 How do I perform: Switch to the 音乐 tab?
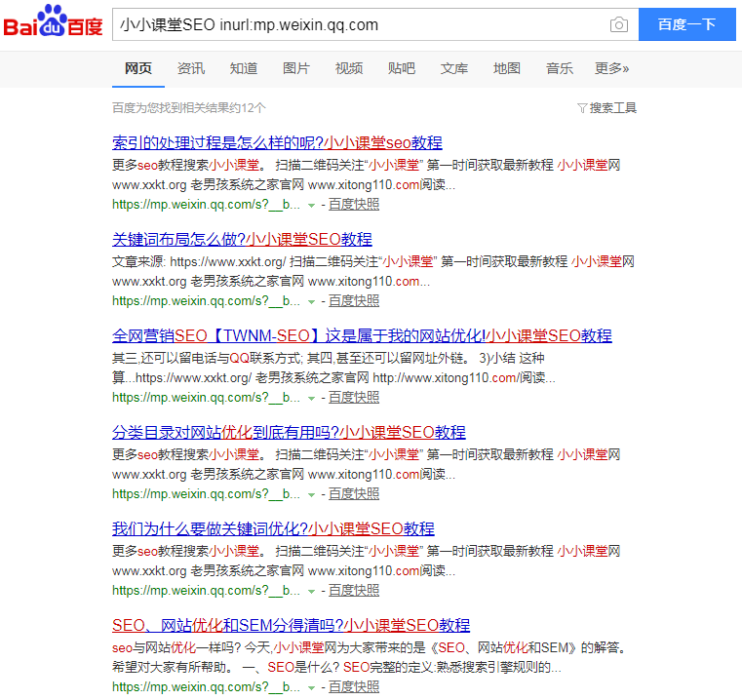(560, 68)
